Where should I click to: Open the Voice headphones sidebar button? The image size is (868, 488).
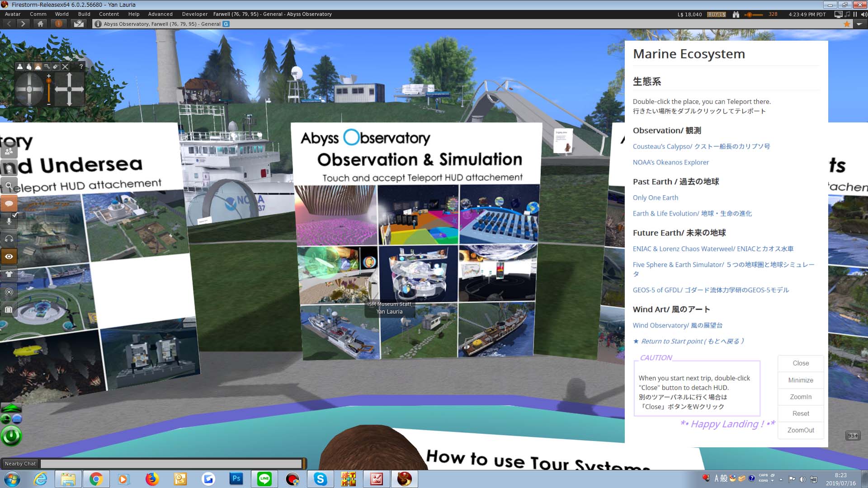click(x=9, y=239)
